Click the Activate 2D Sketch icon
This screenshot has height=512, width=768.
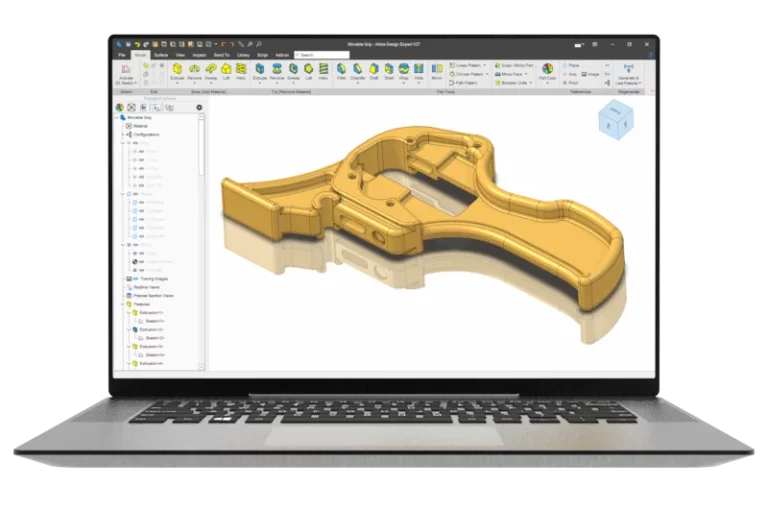126,73
